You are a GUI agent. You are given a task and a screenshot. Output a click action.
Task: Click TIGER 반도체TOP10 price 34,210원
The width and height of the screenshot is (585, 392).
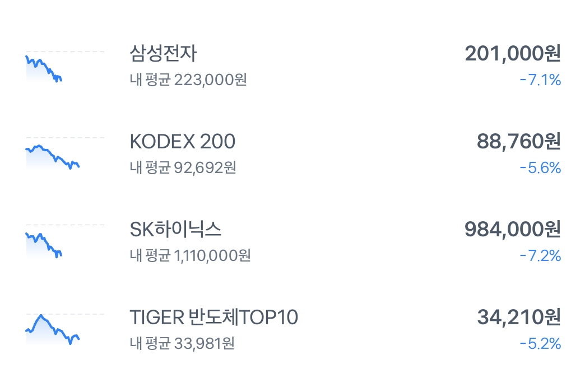[x=519, y=317]
